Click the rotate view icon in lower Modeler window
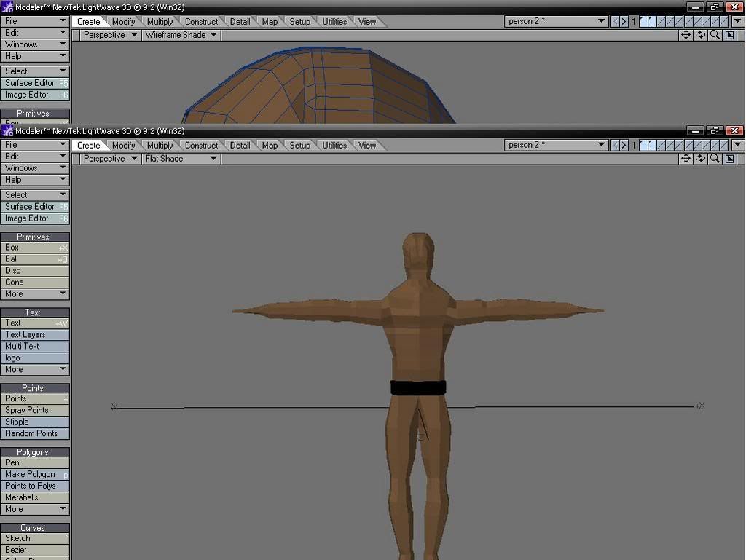The height and width of the screenshot is (560, 746). [x=700, y=158]
